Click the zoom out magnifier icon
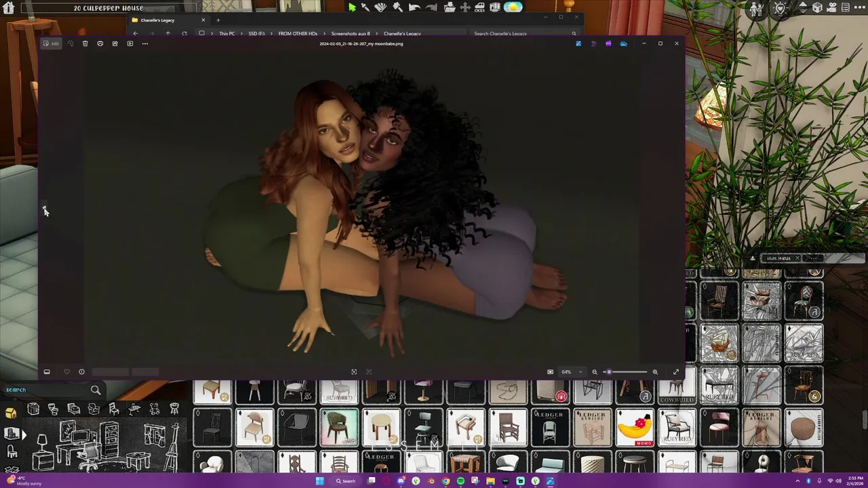 tap(595, 371)
